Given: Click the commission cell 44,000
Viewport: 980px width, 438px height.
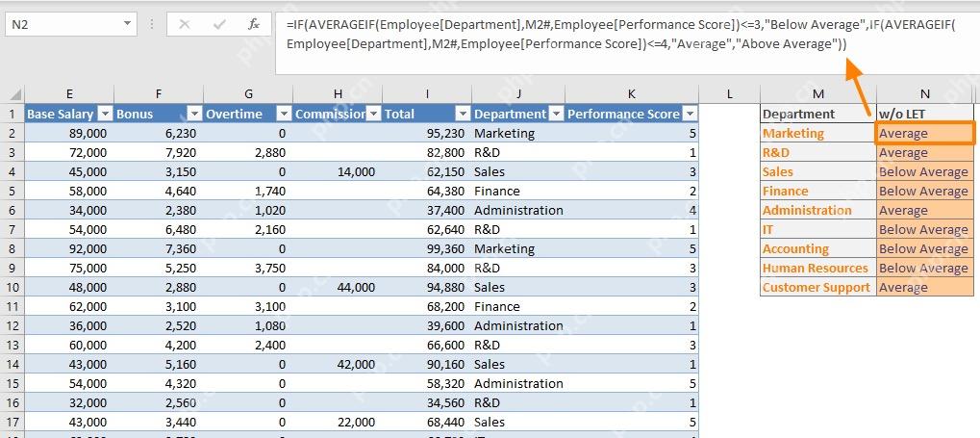Looking at the screenshot, I should point(338,287).
